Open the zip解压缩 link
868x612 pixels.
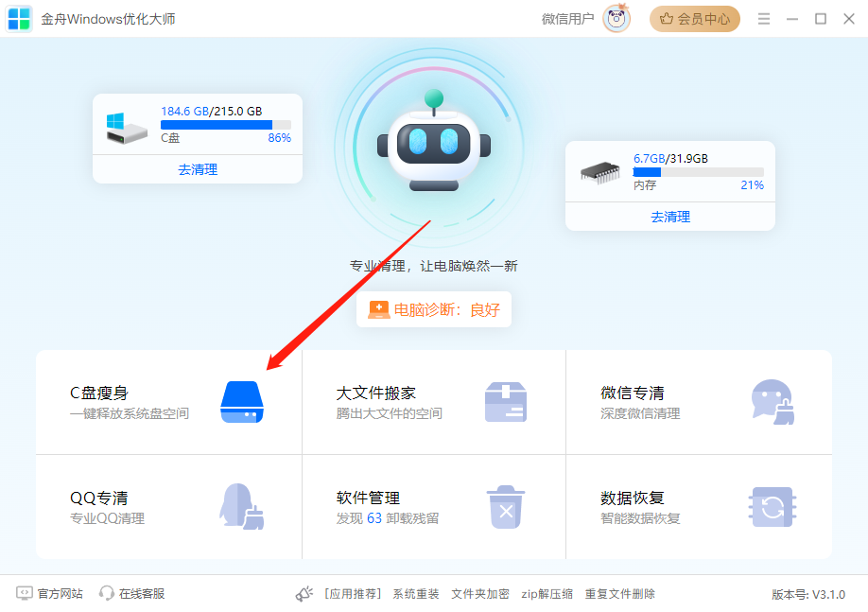pos(547,594)
